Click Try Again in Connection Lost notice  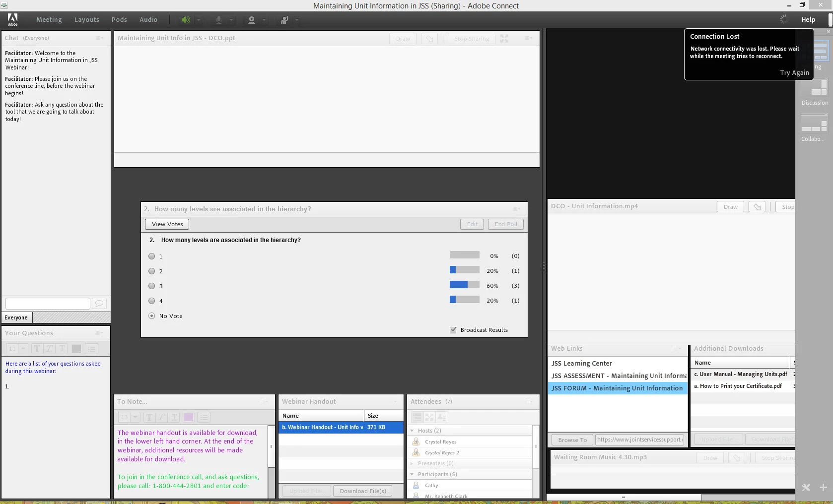click(794, 72)
